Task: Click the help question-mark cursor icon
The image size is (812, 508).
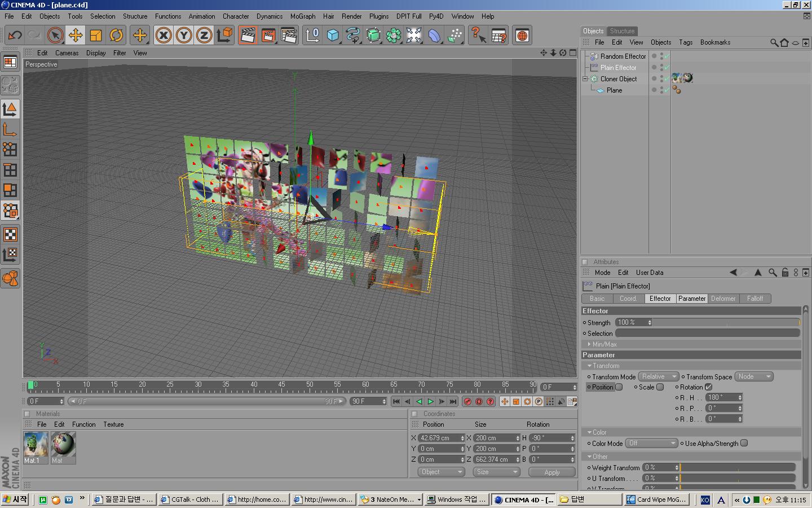Action: (x=478, y=35)
